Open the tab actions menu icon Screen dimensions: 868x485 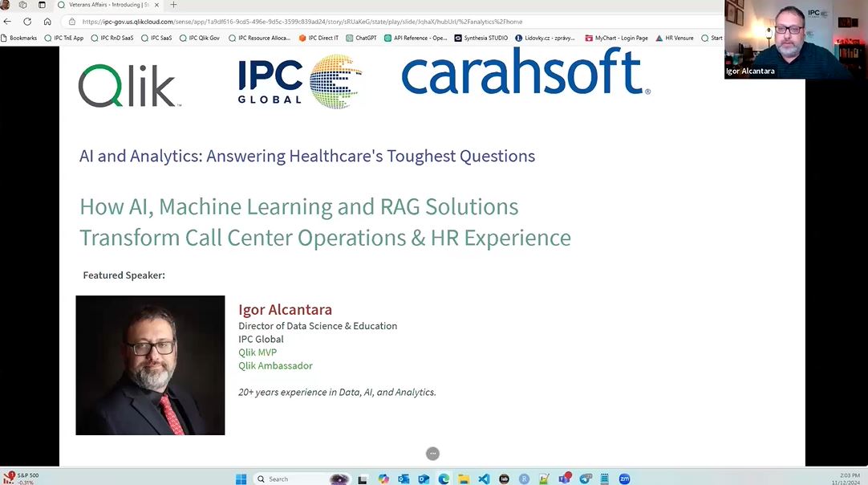pos(42,5)
